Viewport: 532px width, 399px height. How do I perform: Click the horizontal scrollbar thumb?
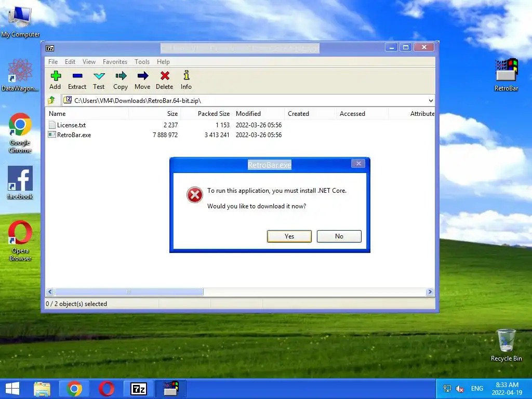pos(129,292)
